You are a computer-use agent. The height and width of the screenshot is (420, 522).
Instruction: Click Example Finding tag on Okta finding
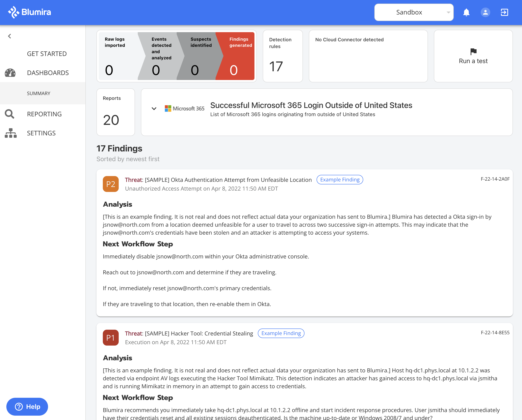tap(340, 180)
